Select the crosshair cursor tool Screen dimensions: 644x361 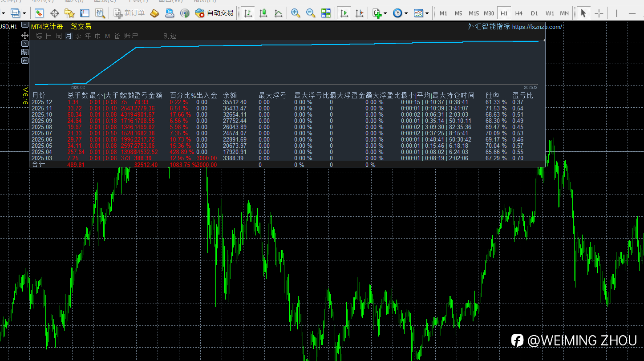[599, 13]
